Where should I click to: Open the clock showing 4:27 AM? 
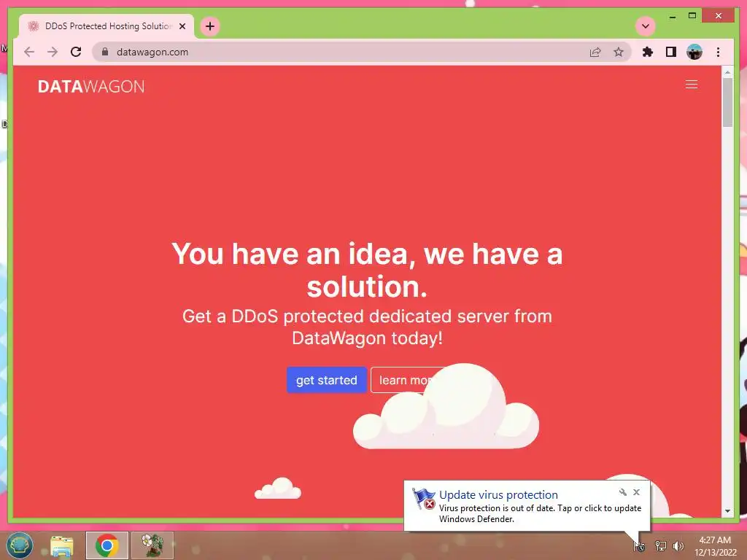[x=715, y=546]
